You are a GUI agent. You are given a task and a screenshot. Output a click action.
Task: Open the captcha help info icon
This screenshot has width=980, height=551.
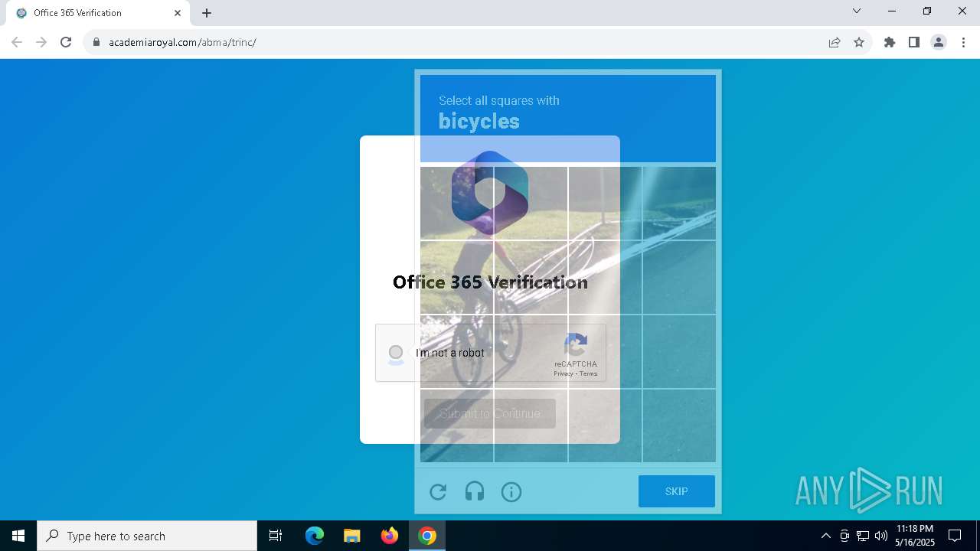[511, 492]
